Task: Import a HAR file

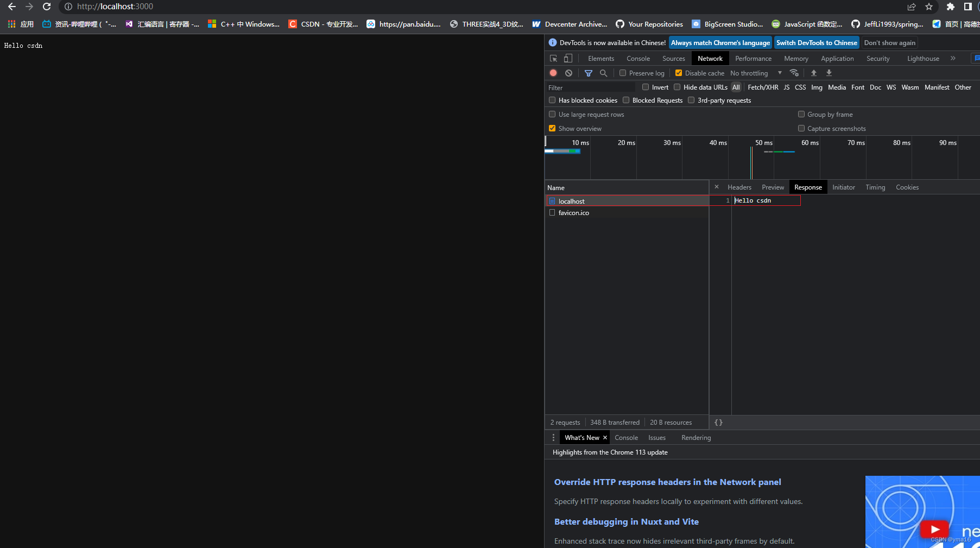Action: click(x=814, y=73)
